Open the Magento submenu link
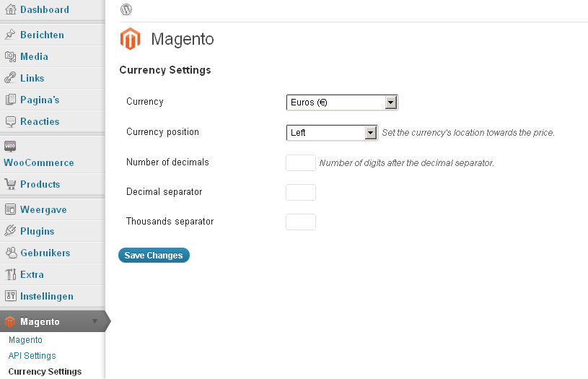Screen dimensions: 588x379 point(25,339)
